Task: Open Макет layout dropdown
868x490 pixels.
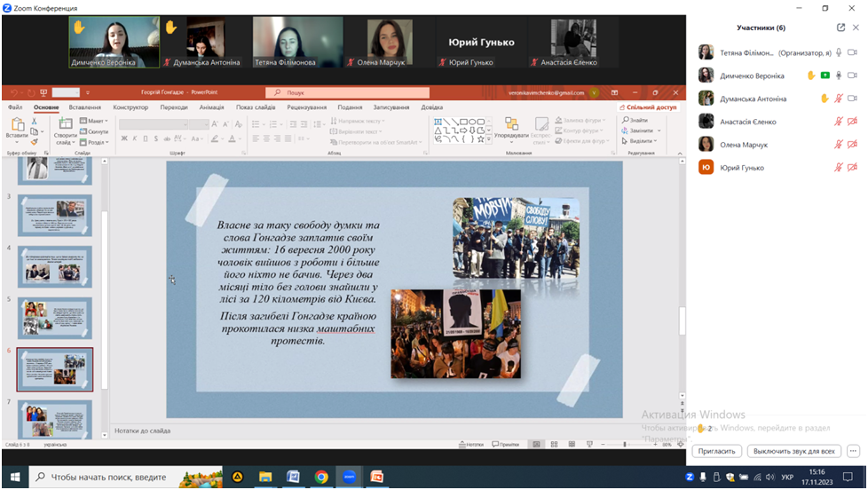Action: click(96, 121)
